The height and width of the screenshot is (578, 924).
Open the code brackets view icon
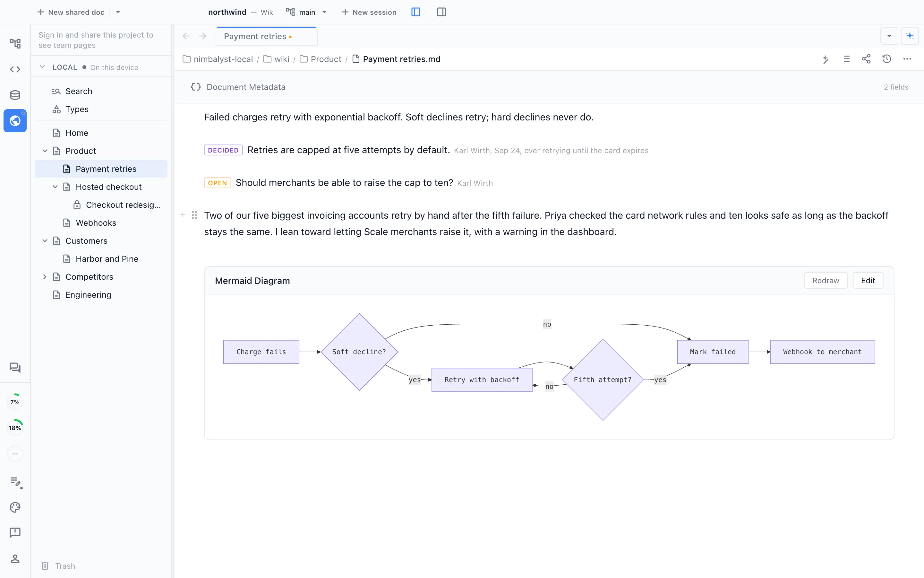[x=15, y=69]
